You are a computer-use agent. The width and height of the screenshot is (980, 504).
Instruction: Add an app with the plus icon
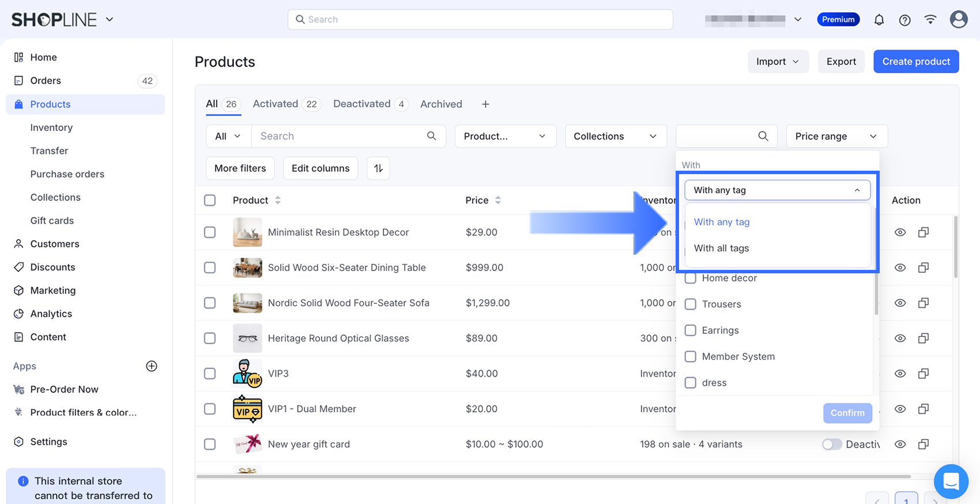coord(152,366)
